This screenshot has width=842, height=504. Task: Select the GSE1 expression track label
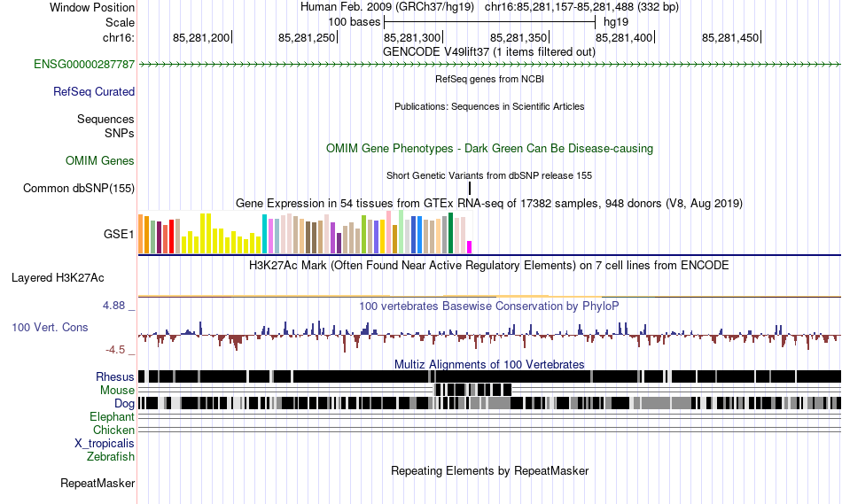point(120,234)
